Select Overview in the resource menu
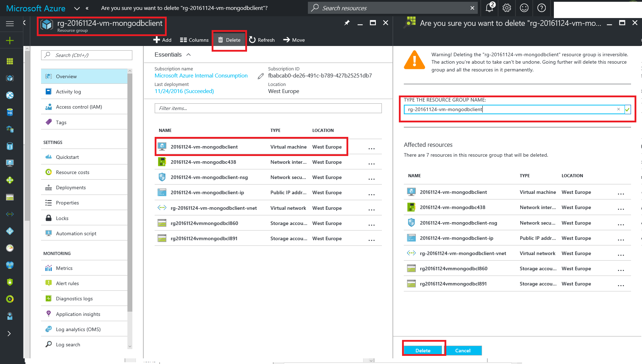The width and height of the screenshot is (642, 364). [x=84, y=76]
